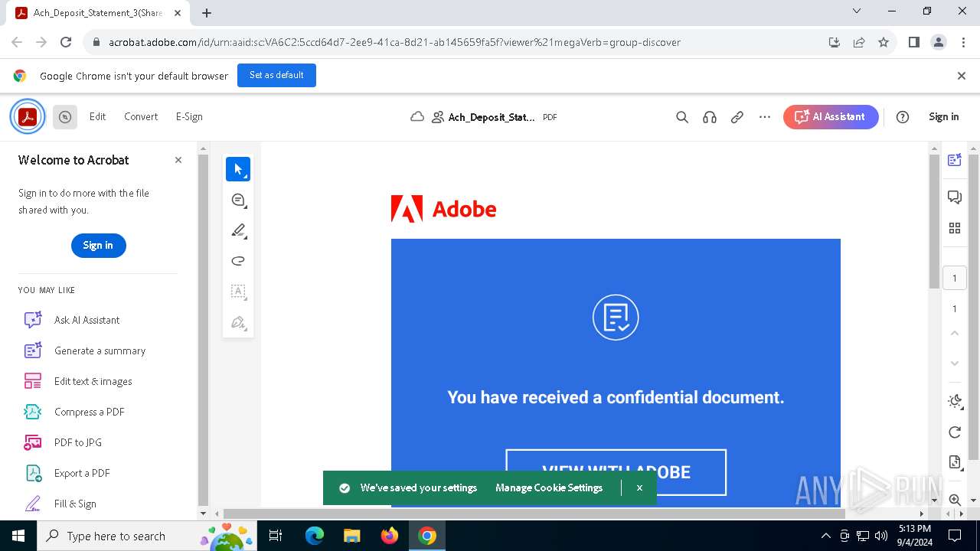The height and width of the screenshot is (551, 980).
Task: Click the shared users icon near file name
Action: 438,117
